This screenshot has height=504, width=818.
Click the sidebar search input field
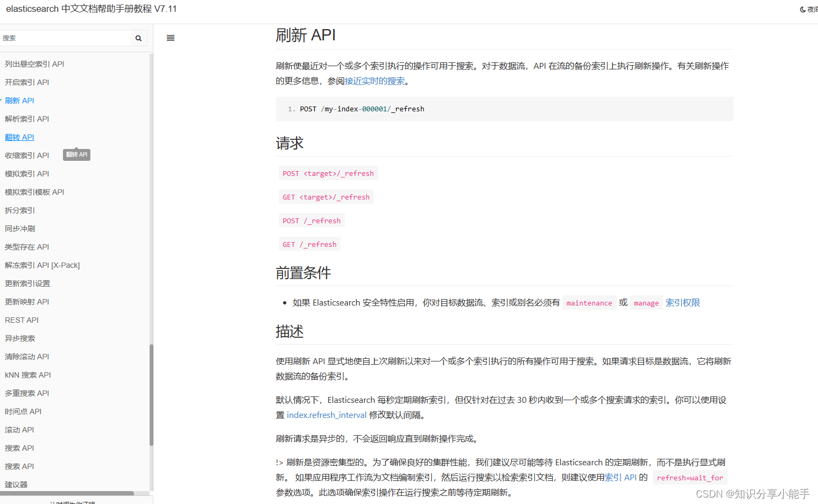point(65,38)
